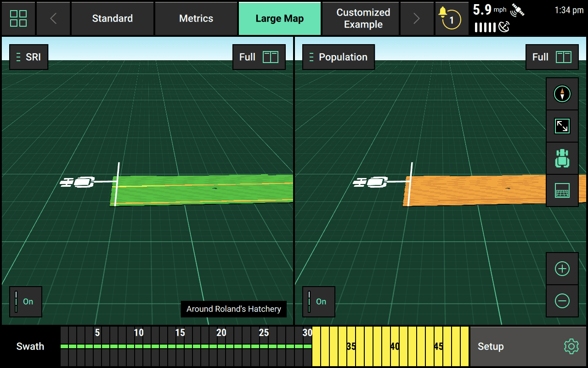Click the compass orientation icon on the map
588x368 pixels.
point(562,94)
